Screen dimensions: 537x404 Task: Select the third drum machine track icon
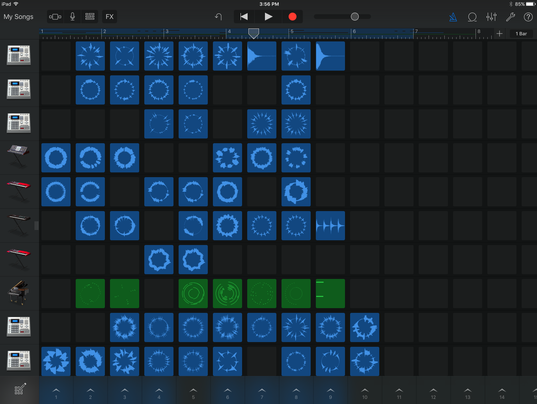pos(19,123)
